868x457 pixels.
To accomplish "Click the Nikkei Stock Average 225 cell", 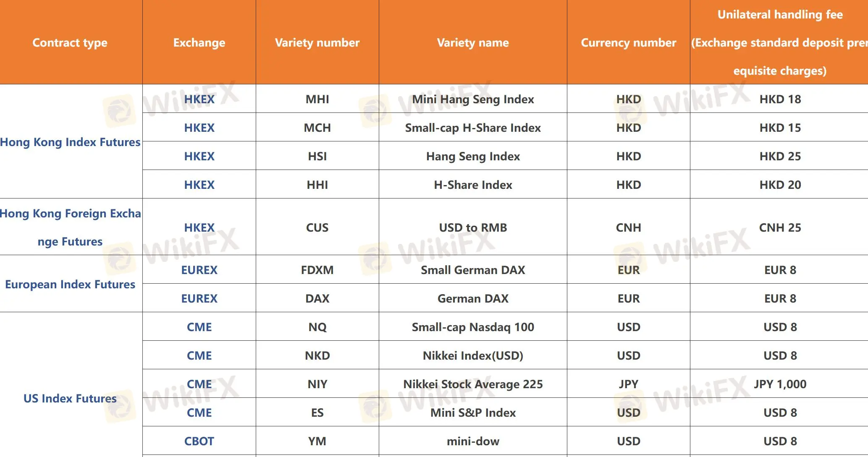I will point(473,384).
